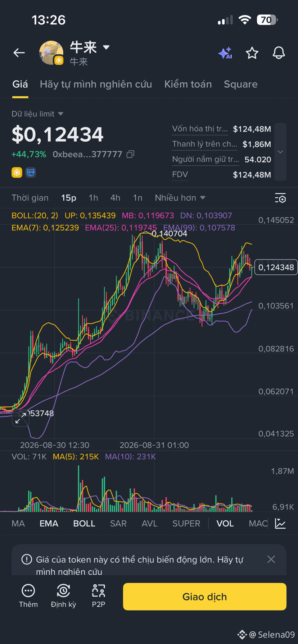The height and width of the screenshot is (644, 298).
Task: Toggle MA indicator
Action: (x=18, y=524)
